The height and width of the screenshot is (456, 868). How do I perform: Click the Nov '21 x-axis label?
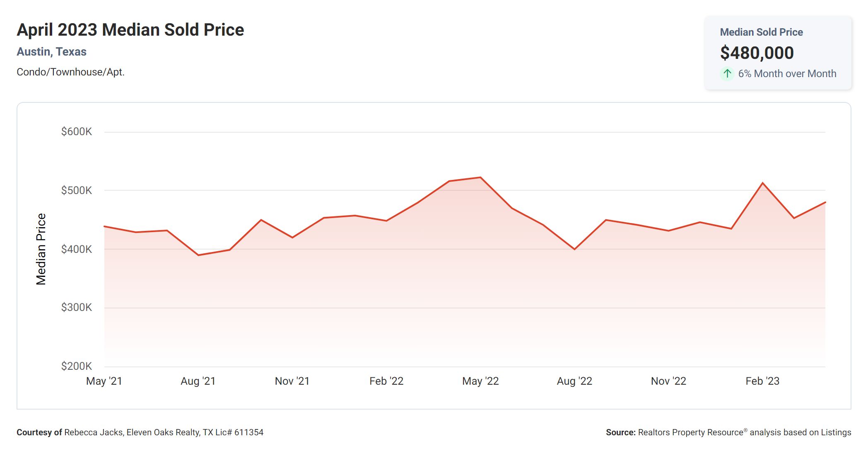click(292, 381)
